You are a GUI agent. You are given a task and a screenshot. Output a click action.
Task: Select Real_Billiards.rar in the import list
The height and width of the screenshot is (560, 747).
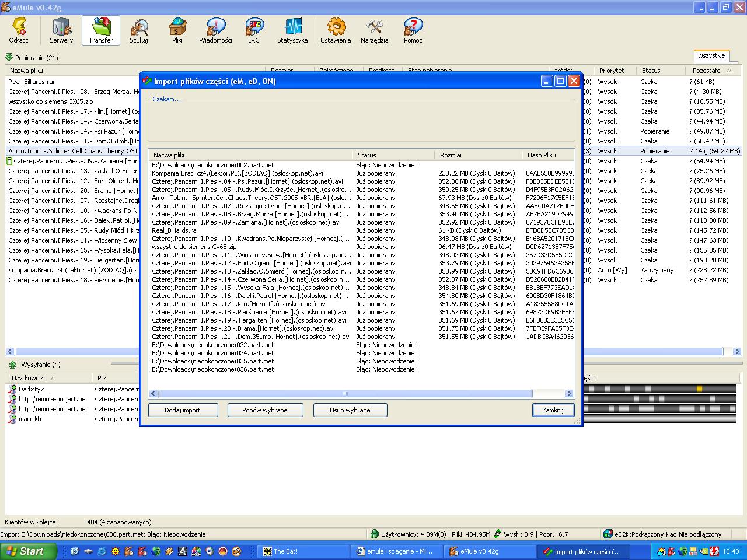(175, 230)
